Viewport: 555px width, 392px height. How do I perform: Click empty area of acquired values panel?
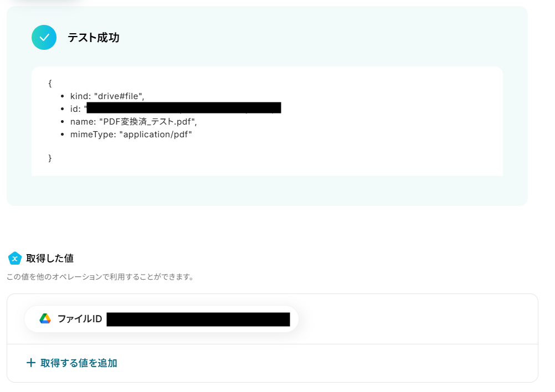pyautogui.click(x=418, y=319)
